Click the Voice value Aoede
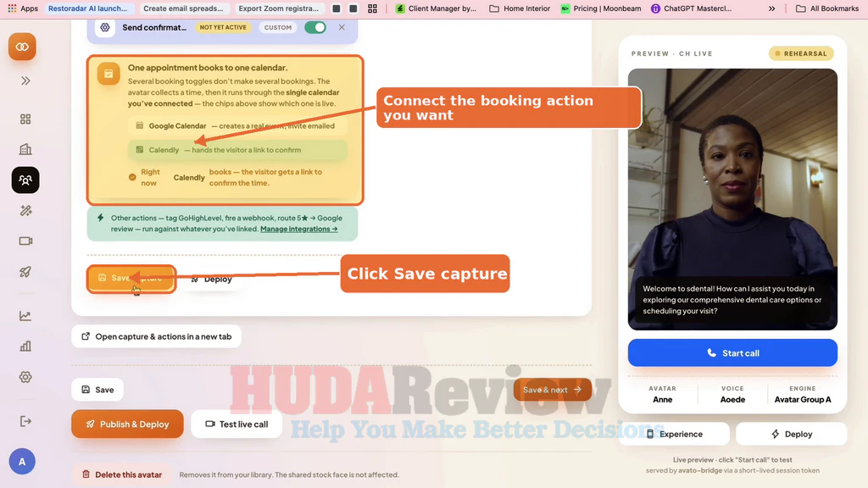Viewport: 868px width, 488px height. tap(732, 400)
